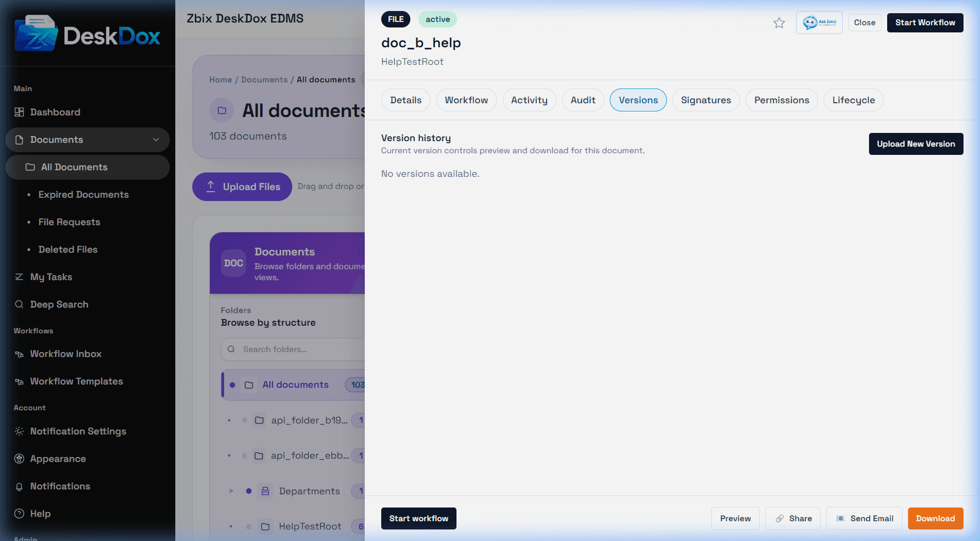
Task: Switch to the Details tab
Action: click(x=406, y=100)
